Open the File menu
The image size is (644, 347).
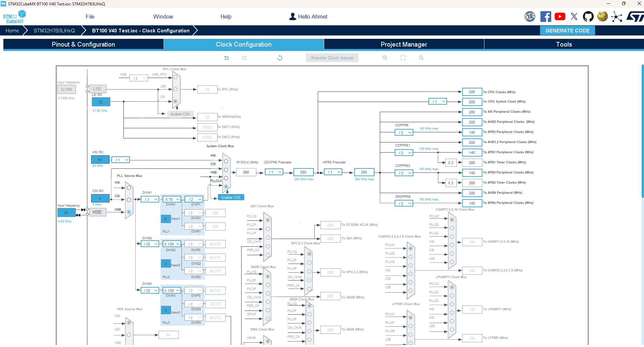tap(90, 17)
